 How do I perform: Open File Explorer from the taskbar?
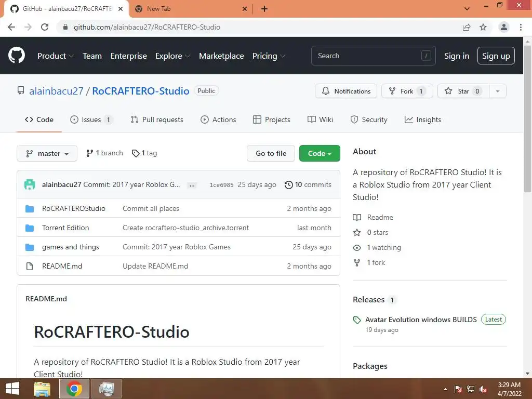pos(42,389)
